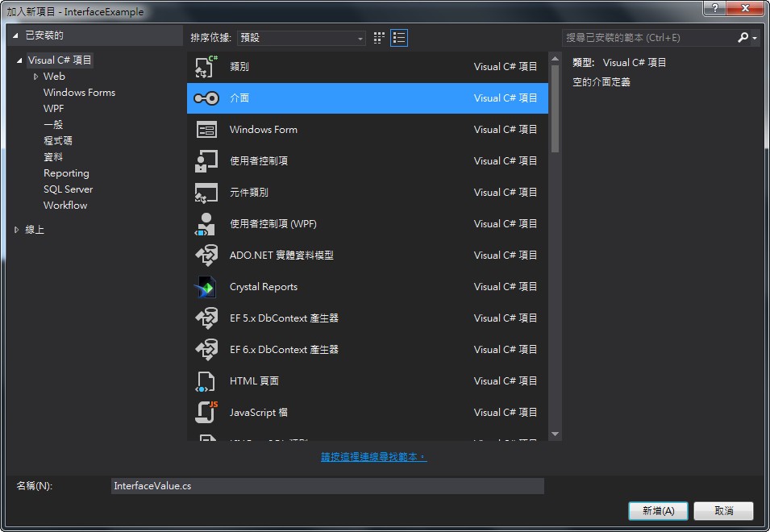Screen dimensions: 770x532
Task: Collapse the Visual C# 項目 tree node
Action: (x=19, y=60)
